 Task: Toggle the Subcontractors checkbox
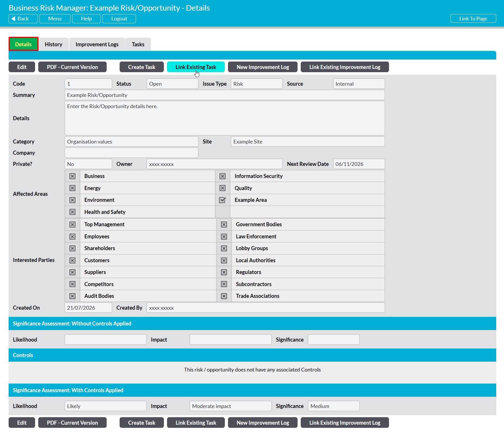click(224, 284)
